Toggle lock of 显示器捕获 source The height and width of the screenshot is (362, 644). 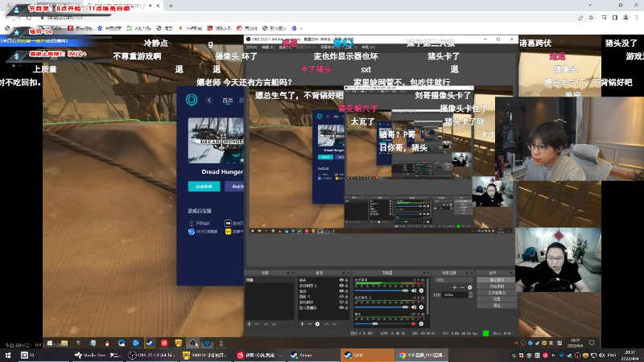346,307
